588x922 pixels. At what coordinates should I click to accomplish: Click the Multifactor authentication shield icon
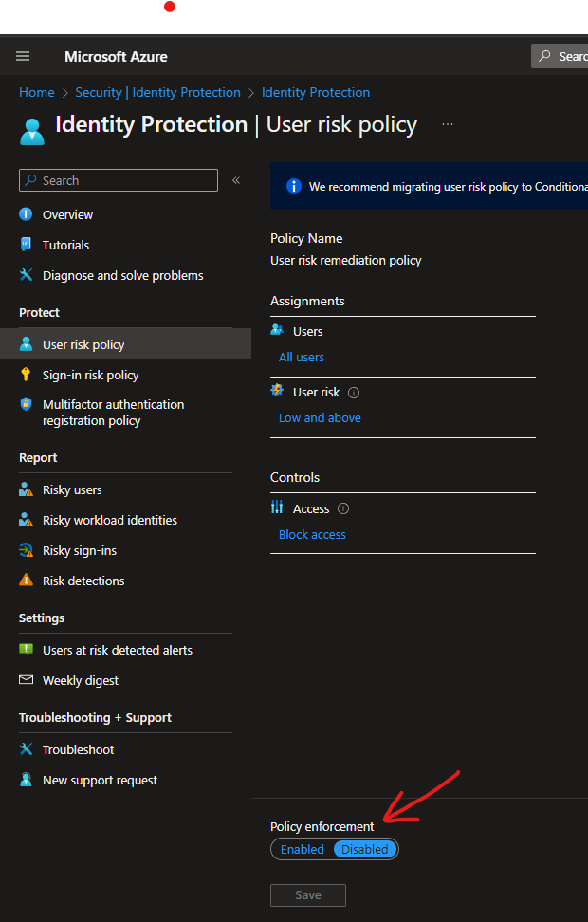[x=26, y=404]
